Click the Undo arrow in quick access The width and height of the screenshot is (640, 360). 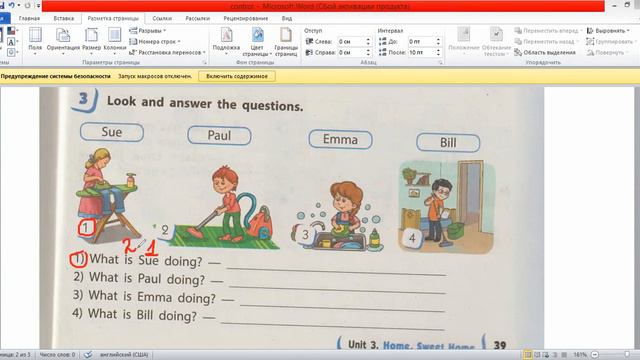coord(12,5)
